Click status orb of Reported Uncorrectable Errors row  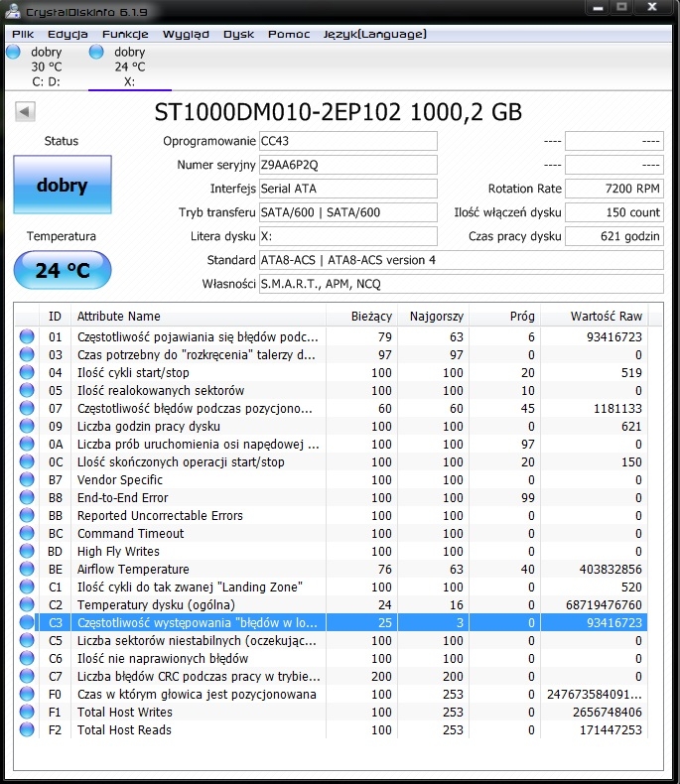pos(27,515)
